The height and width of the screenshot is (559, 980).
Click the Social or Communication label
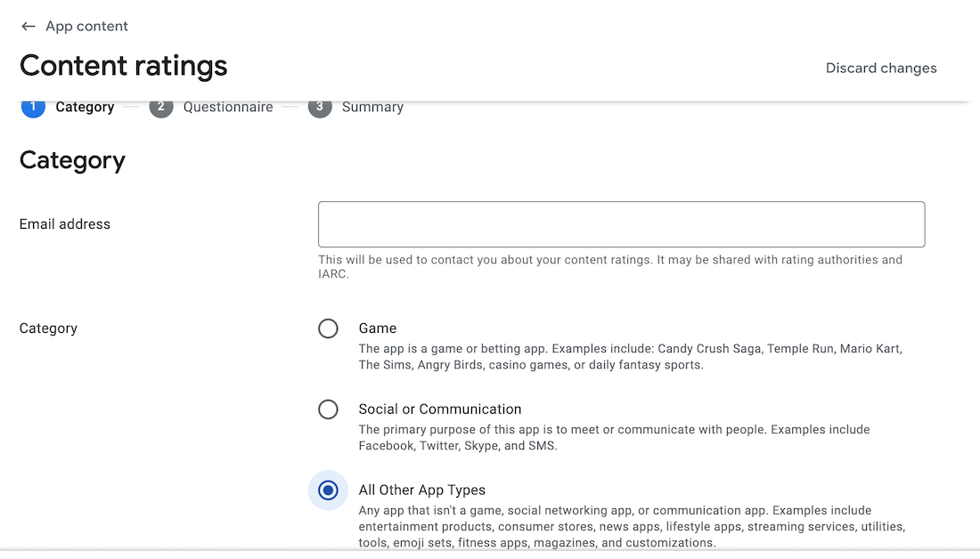pyautogui.click(x=440, y=409)
